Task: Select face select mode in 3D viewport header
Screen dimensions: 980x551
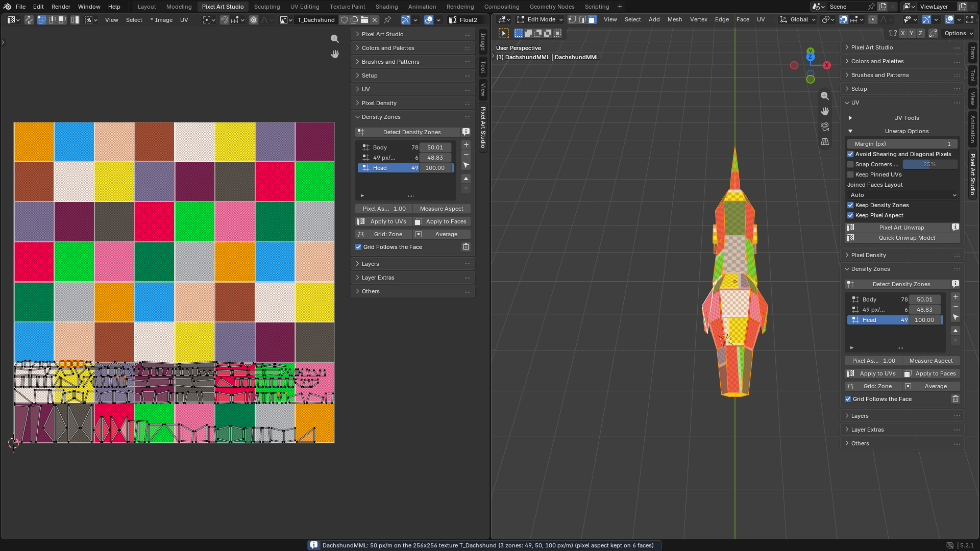Action: 593,19
